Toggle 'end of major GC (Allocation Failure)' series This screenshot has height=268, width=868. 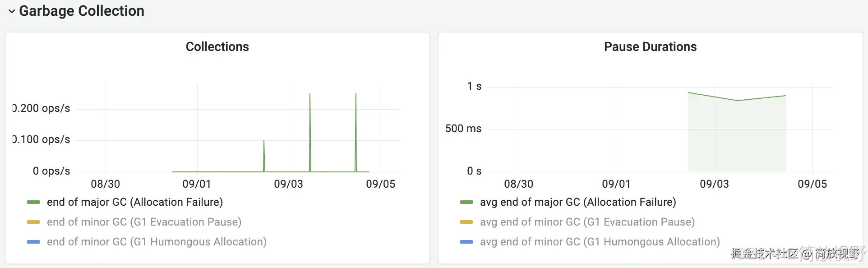tap(134, 202)
